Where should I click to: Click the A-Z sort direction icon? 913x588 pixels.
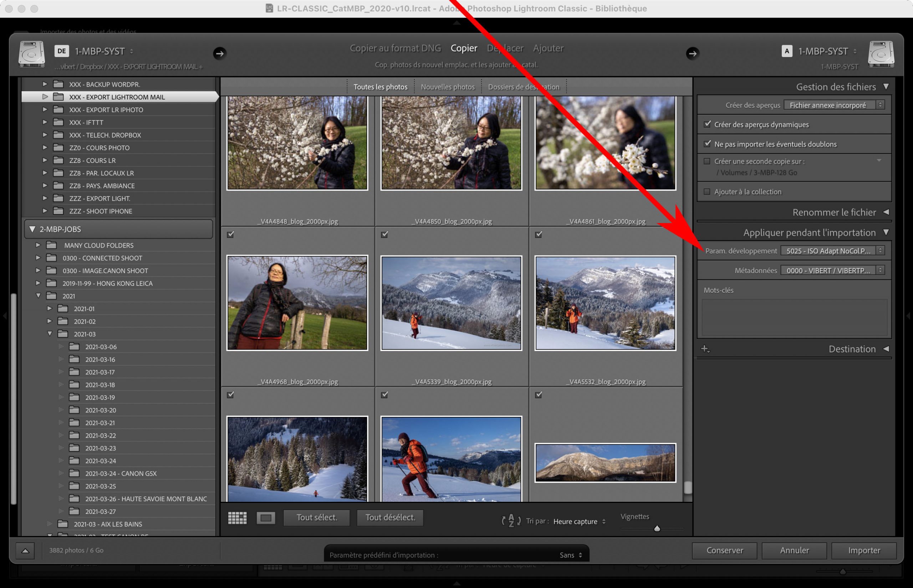(x=511, y=521)
